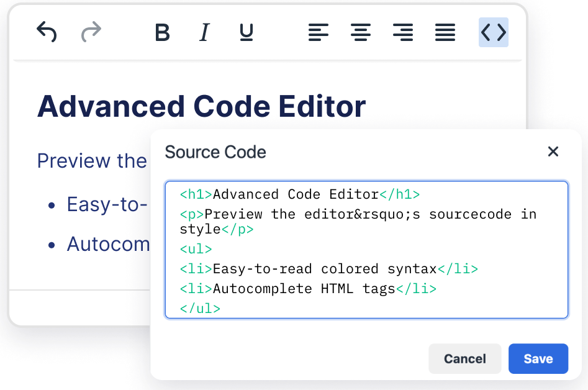Select the Advanced Code Editor heading

coord(201,106)
